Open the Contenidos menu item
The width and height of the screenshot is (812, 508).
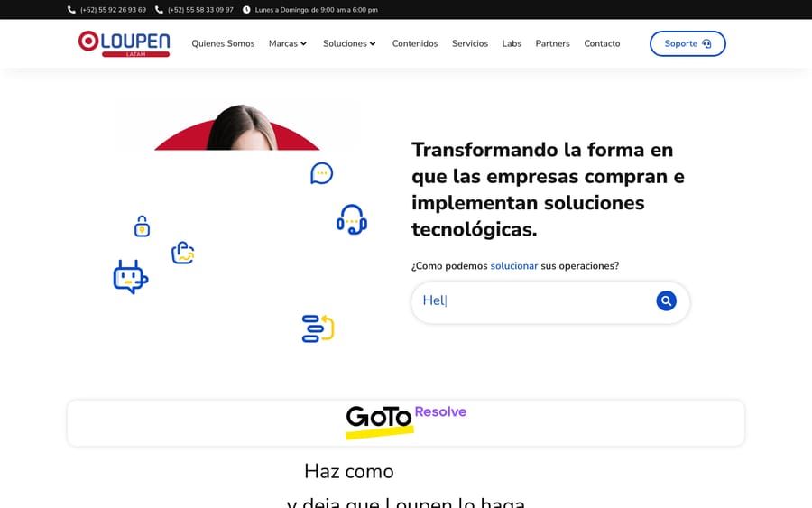pos(415,43)
